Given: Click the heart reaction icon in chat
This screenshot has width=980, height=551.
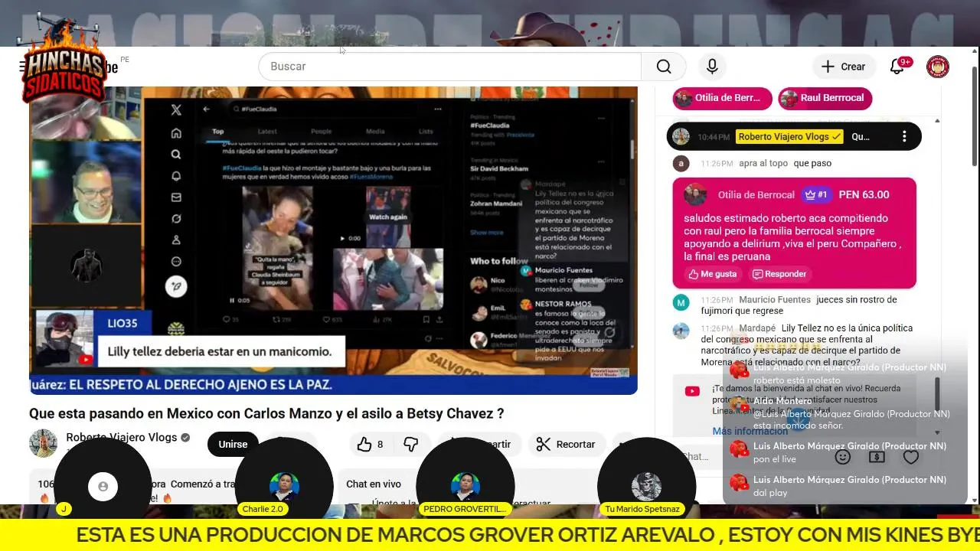Looking at the screenshot, I should point(910,457).
